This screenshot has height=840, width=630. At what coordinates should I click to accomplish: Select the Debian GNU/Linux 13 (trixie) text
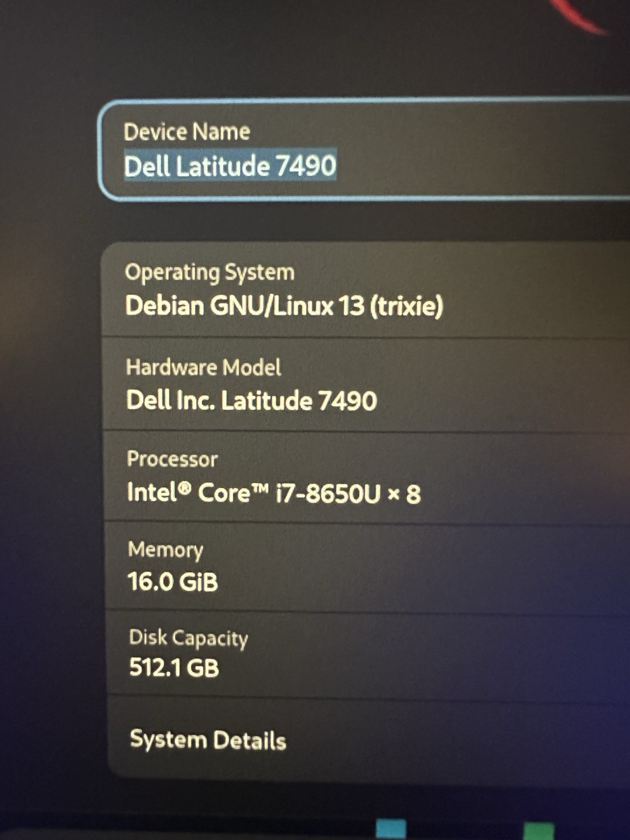(284, 306)
